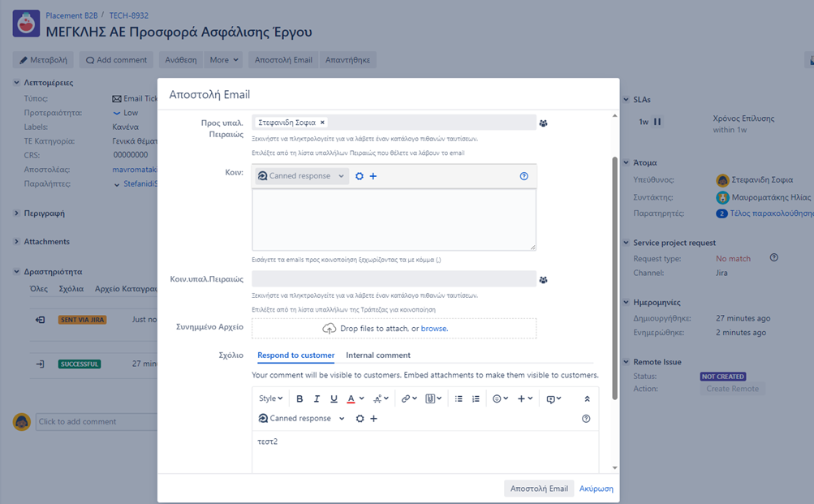
Task: Open user picker beside Προς υπαλ. Πειραιώς field
Action: pos(543,123)
